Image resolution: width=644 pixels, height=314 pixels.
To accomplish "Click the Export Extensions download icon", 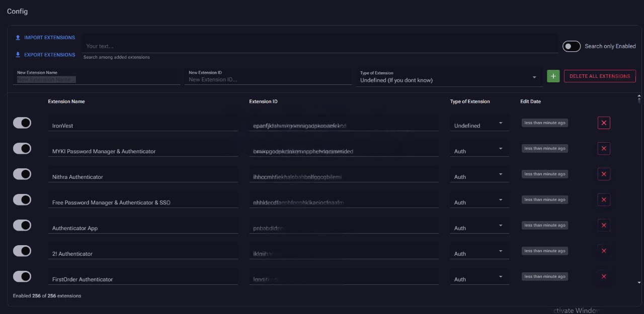I will (x=18, y=55).
